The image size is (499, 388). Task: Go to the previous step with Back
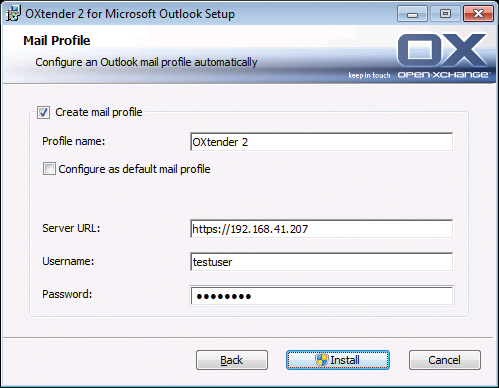(232, 360)
